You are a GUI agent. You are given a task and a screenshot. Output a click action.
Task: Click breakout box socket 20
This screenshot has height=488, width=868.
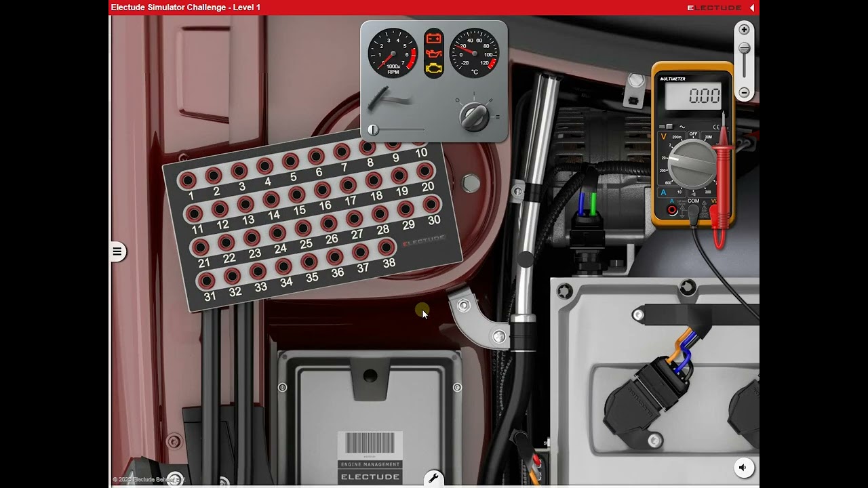[425, 170]
